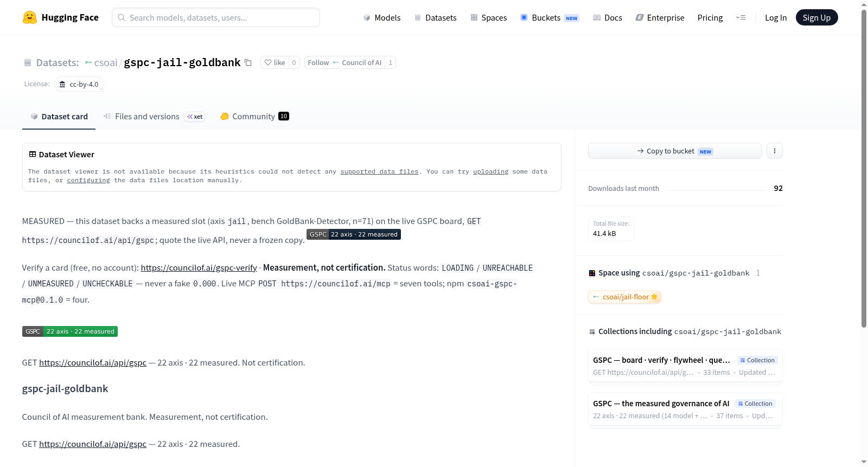Open the councilof.ai/gspc-verify link

pos(199,267)
